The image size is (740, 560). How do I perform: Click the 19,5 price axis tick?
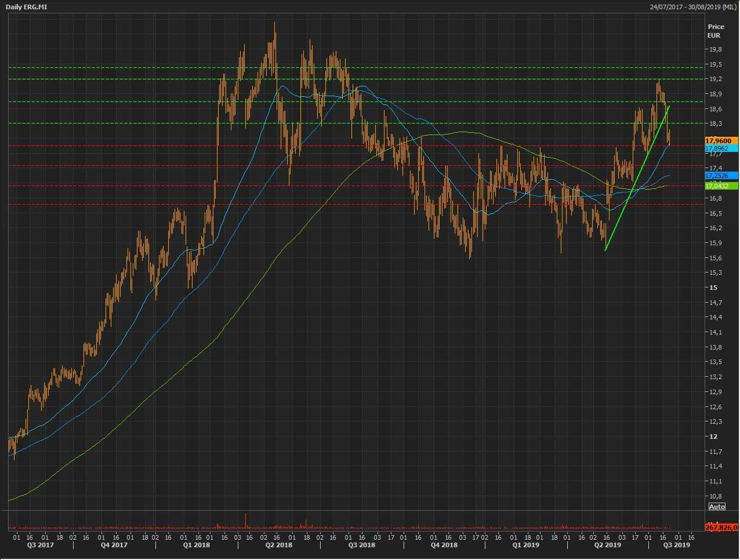[714, 64]
